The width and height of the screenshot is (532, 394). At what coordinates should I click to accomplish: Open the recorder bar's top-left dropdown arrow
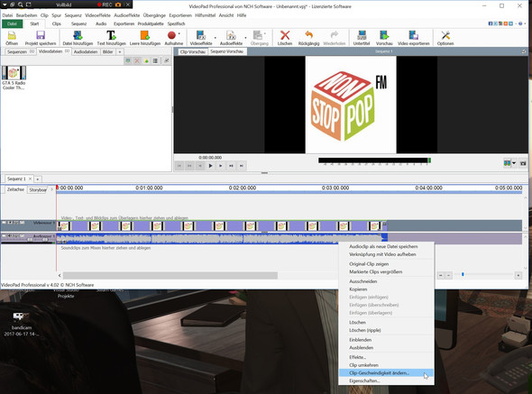click(x=5, y=5)
